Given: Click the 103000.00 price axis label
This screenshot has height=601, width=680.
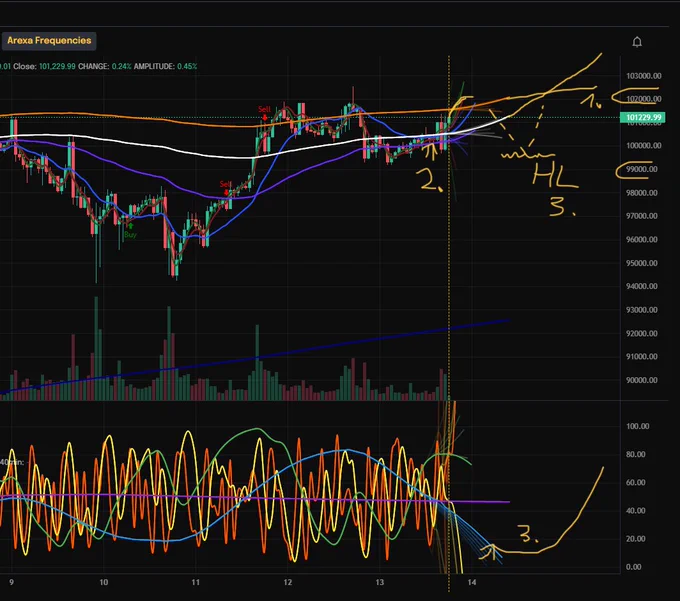Looking at the screenshot, I should [x=644, y=76].
